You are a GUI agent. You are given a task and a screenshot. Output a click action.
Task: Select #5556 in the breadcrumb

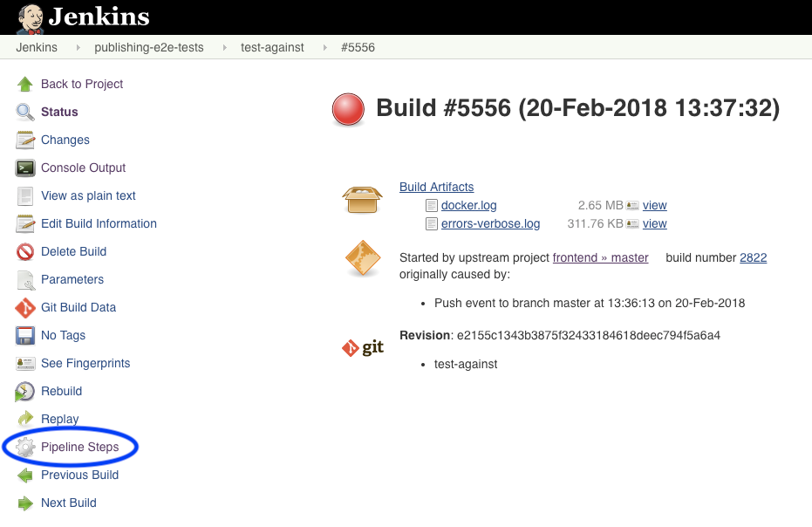pos(358,48)
